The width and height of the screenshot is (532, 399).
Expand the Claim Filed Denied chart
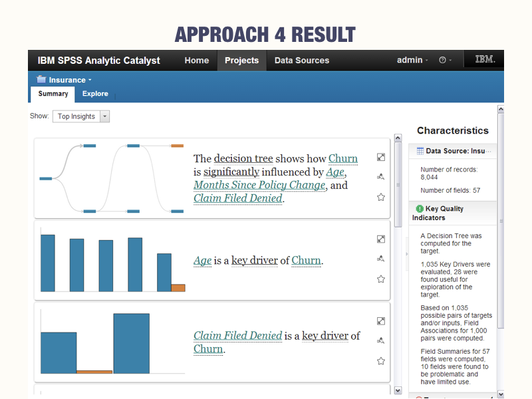coord(381,321)
